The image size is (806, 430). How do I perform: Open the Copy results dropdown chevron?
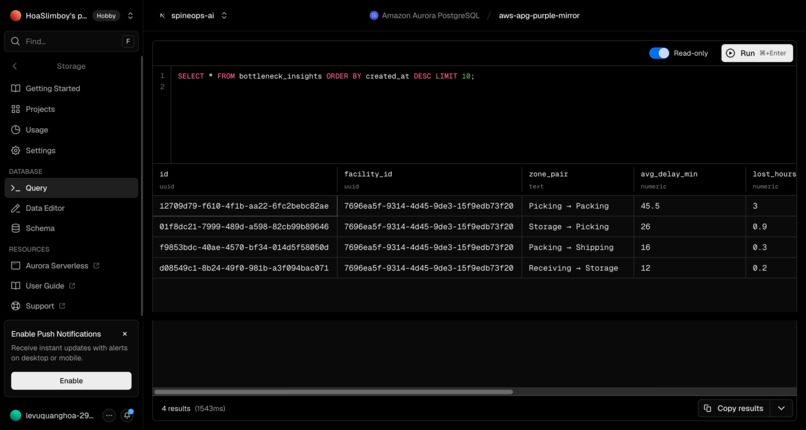tap(781, 408)
